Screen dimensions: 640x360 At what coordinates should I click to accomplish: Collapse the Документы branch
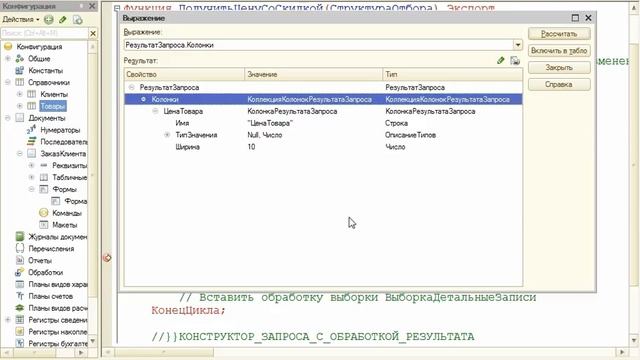(x=8, y=118)
